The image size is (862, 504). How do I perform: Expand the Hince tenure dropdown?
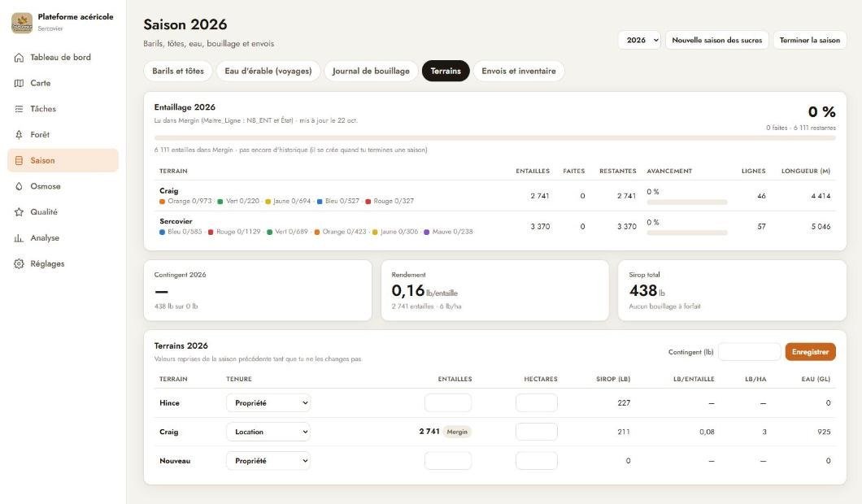pyautogui.click(x=268, y=403)
